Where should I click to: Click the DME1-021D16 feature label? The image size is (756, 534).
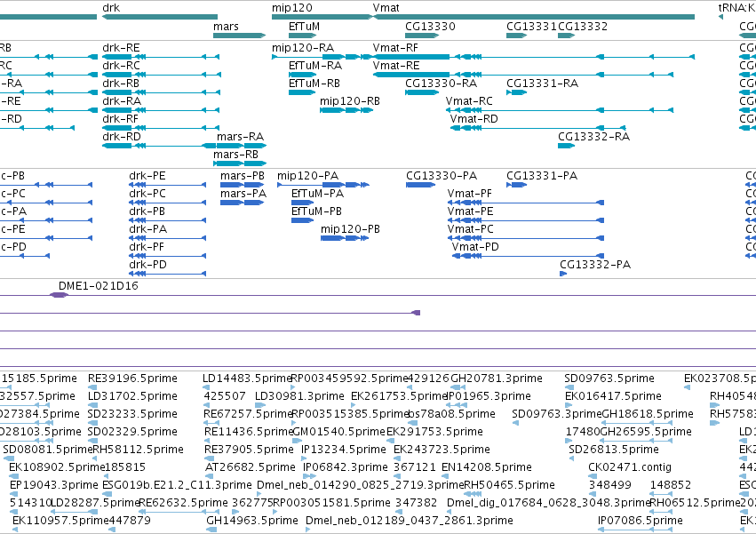[99, 285]
